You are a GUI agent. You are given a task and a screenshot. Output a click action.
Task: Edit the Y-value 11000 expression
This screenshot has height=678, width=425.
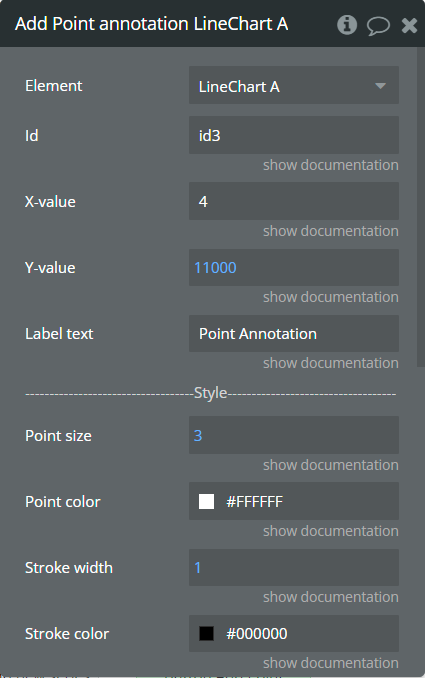(x=215, y=268)
